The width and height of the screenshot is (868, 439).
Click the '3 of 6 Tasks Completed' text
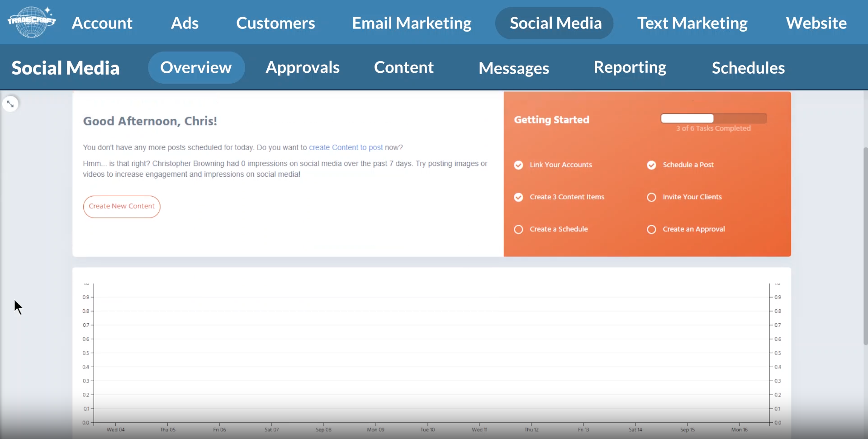(713, 128)
